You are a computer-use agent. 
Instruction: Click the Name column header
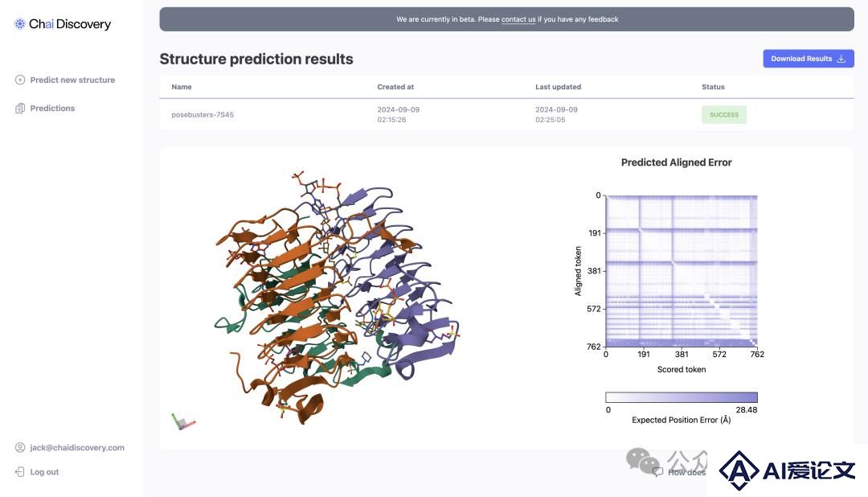coord(182,87)
